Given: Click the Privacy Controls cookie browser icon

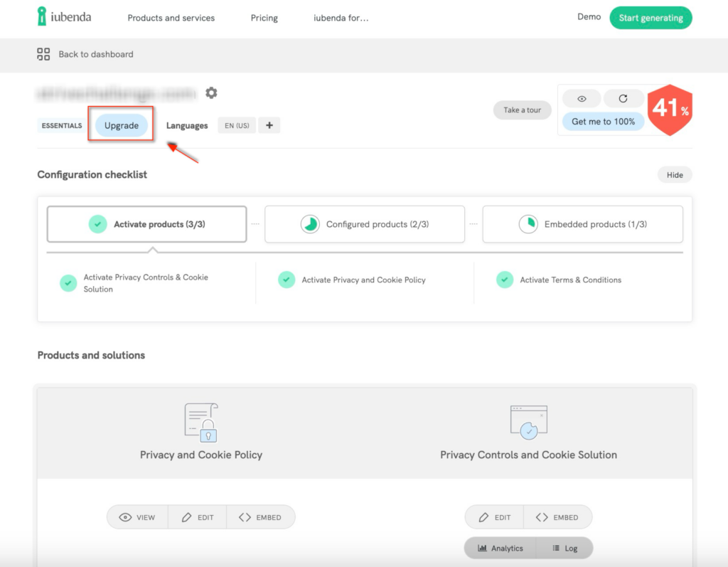Looking at the screenshot, I should point(528,423).
